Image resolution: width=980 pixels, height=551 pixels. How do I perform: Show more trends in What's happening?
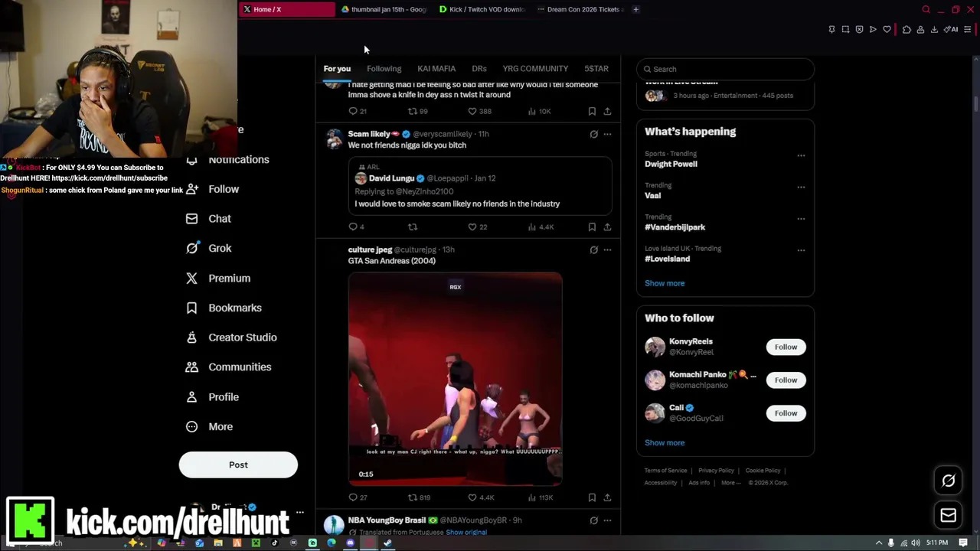click(665, 283)
